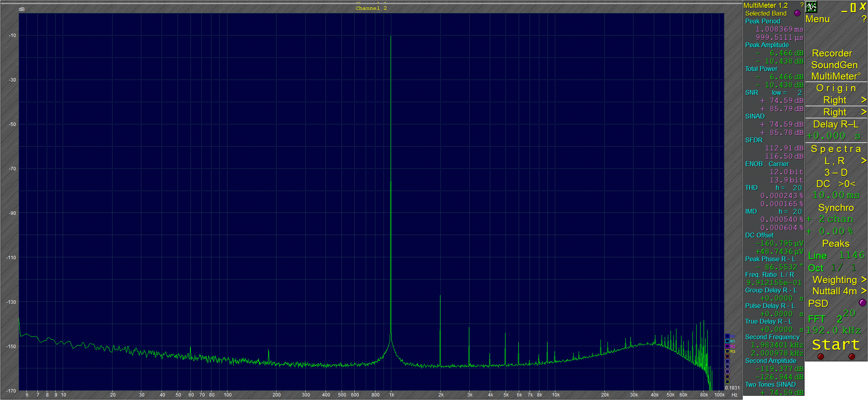Open the SoundGen module
The width and height of the screenshot is (868, 400).
tap(835, 65)
